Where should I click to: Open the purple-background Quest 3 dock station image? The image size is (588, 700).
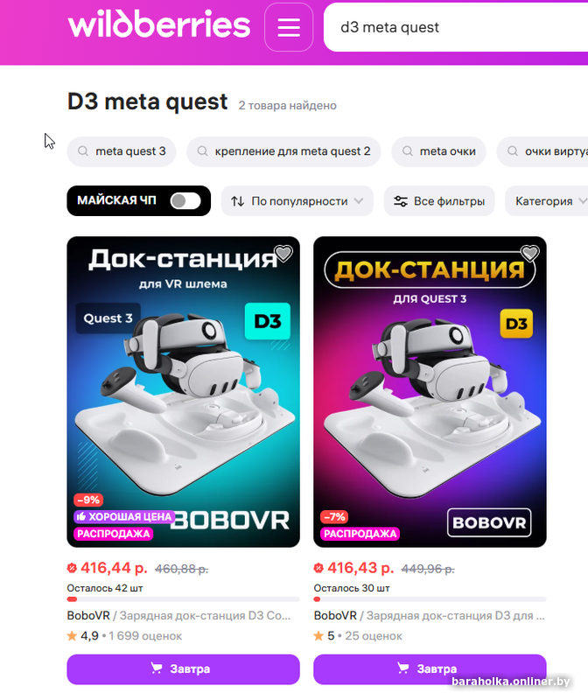tap(430, 392)
